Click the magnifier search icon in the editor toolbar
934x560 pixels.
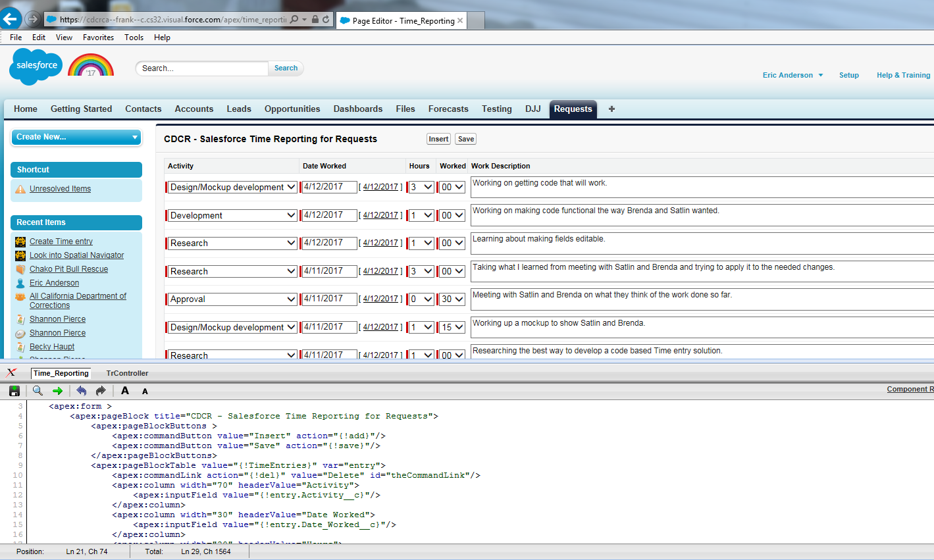tap(38, 391)
